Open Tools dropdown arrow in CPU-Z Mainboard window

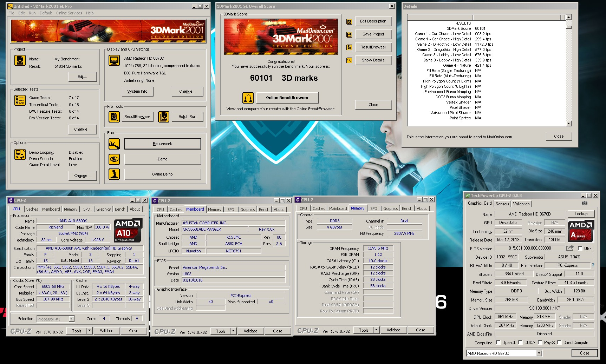233,331
